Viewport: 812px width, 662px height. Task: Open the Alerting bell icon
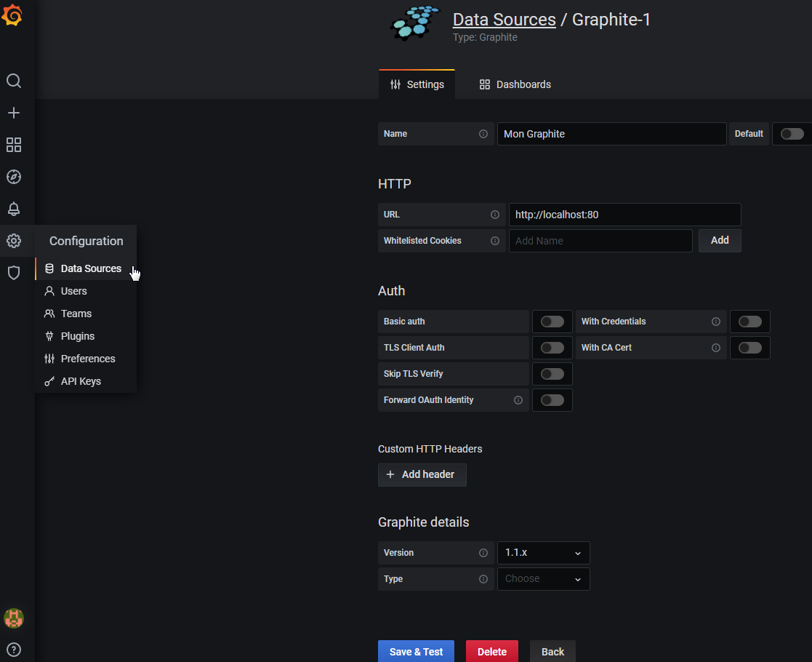point(14,209)
